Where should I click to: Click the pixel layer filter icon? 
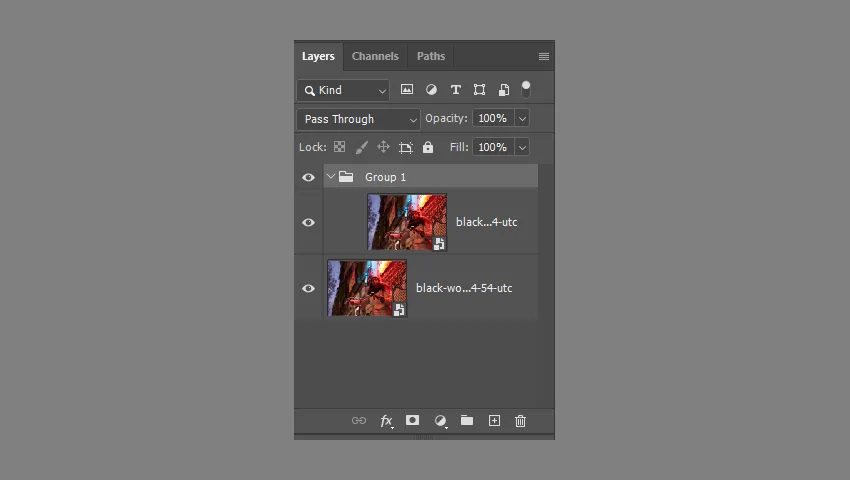tap(407, 90)
